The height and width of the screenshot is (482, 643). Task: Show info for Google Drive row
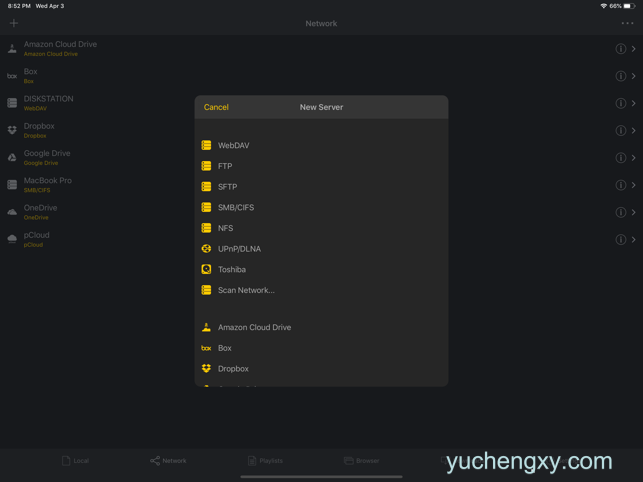620,158
